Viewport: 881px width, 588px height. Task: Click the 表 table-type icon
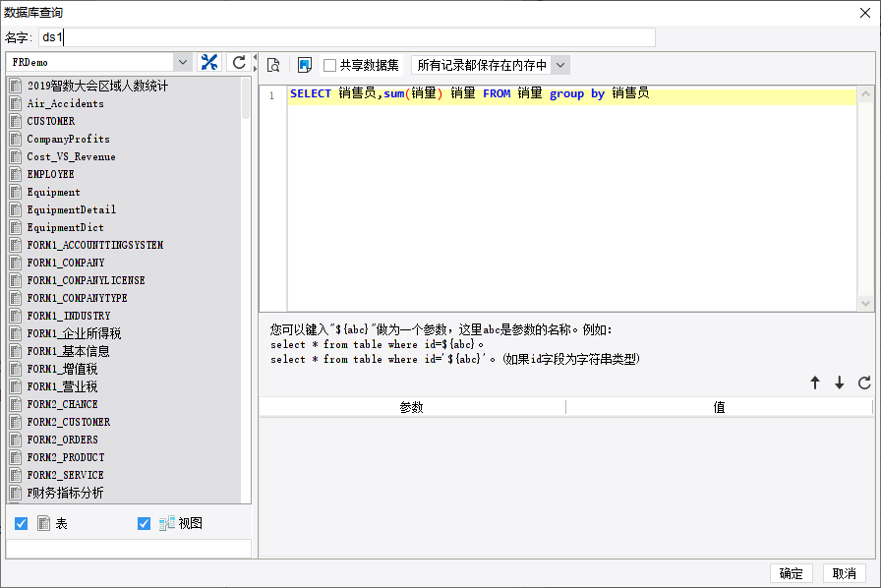(x=44, y=523)
